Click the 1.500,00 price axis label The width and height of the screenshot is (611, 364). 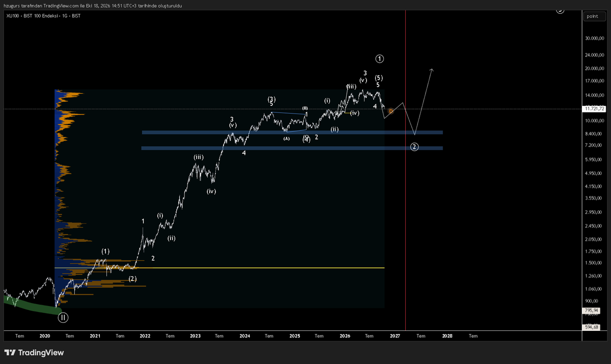coord(595,263)
